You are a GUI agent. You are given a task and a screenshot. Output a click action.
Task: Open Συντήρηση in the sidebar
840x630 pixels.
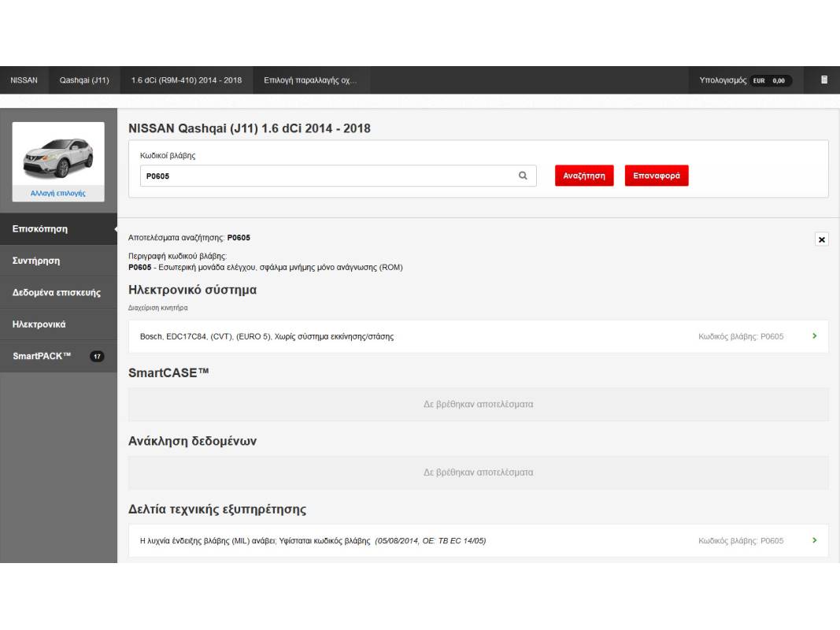(58, 261)
